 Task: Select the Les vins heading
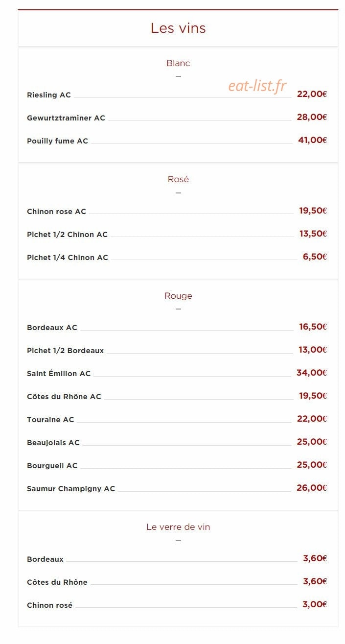tap(178, 28)
